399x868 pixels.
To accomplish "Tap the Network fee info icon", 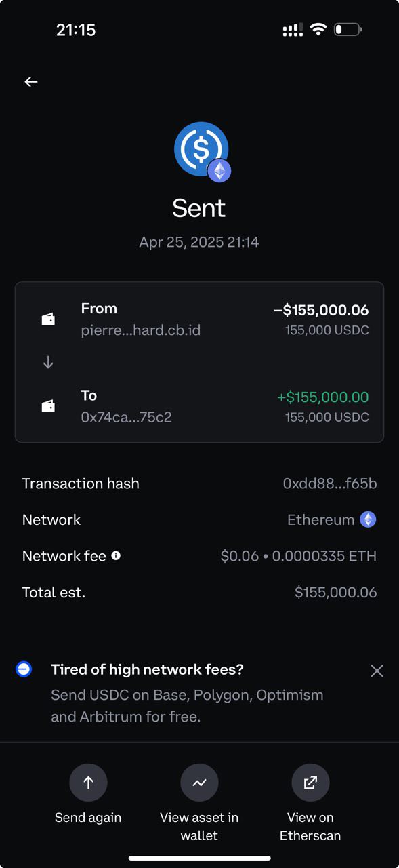I will pos(116,555).
